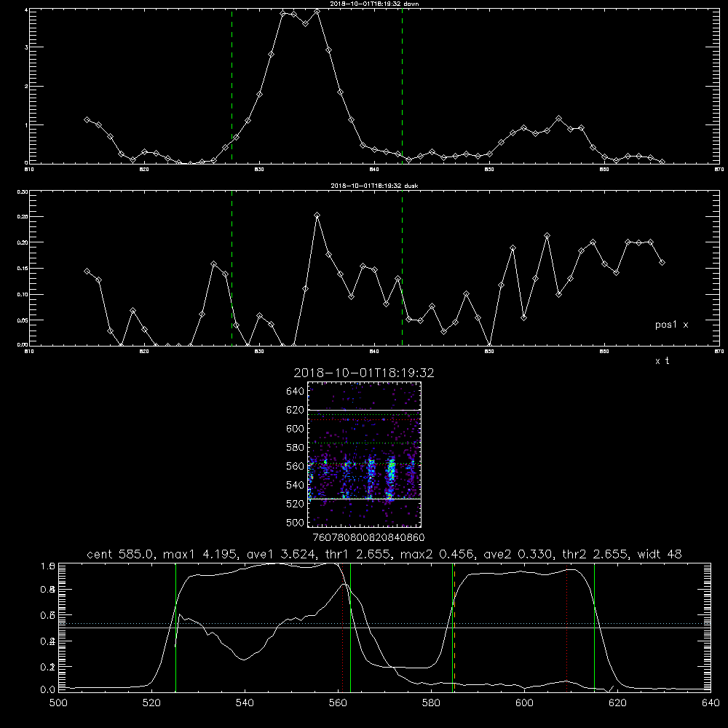Click the highest diamond point in dusk plot

(317, 215)
